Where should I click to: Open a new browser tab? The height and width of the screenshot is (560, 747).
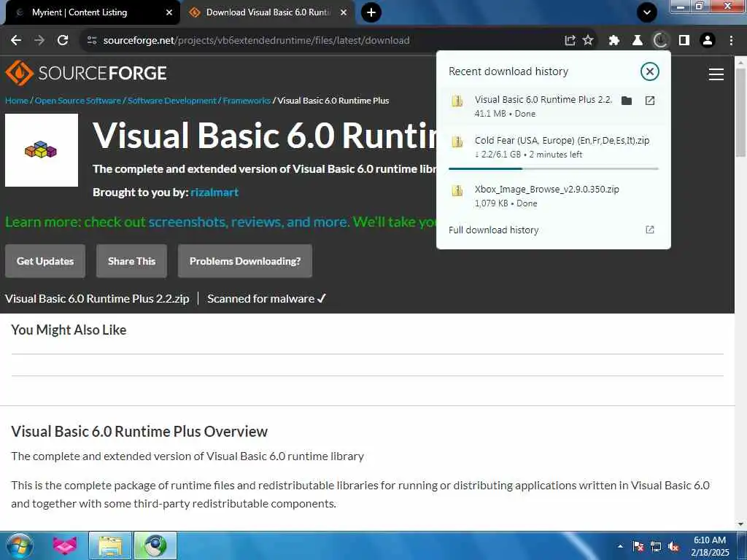[371, 12]
